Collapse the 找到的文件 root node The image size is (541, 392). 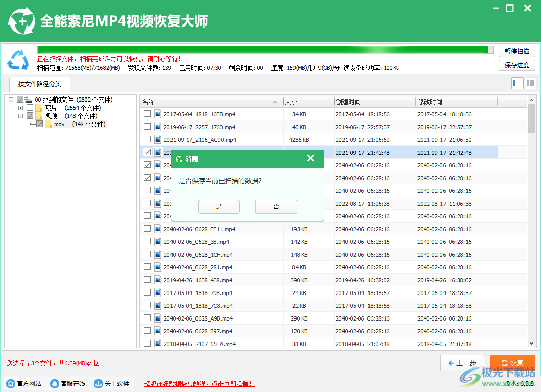point(11,100)
